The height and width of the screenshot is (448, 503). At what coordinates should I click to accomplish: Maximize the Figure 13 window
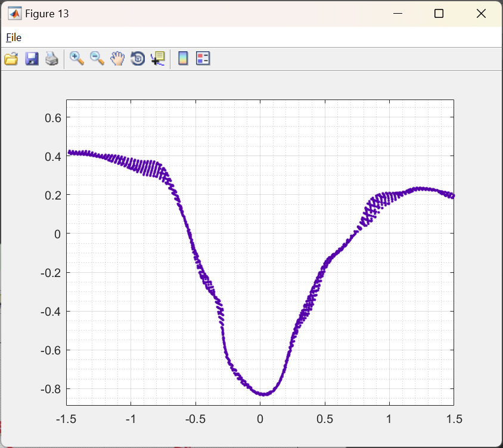point(439,14)
